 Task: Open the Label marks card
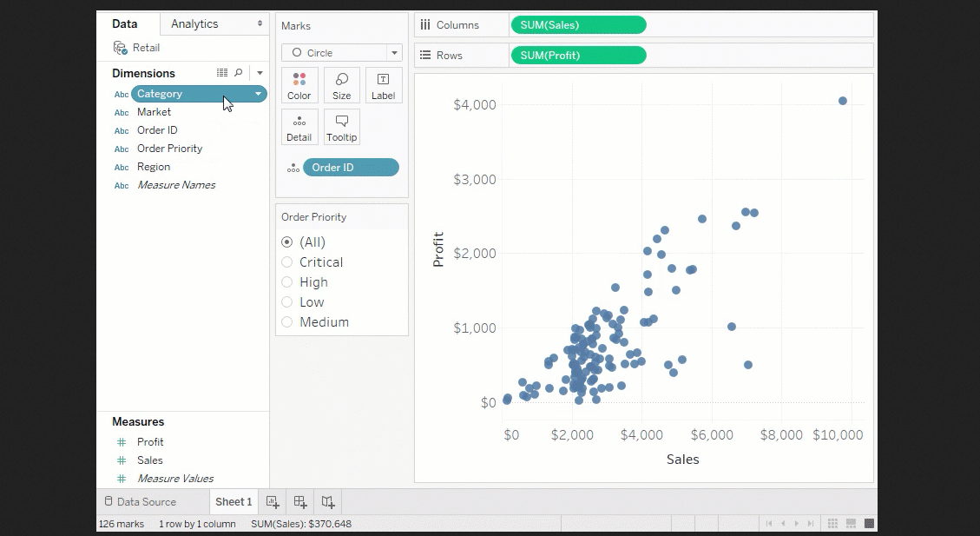(x=383, y=85)
